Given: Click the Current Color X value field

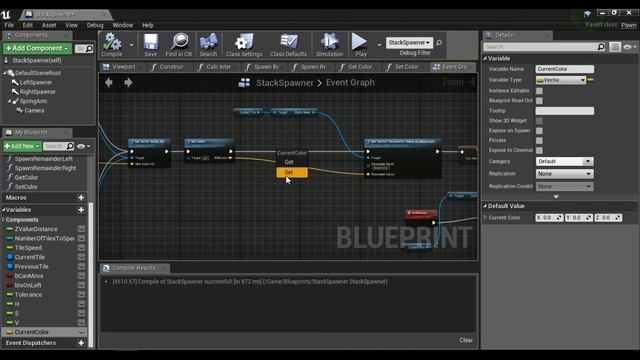Looking at the screenshot, I should point(549,218).
